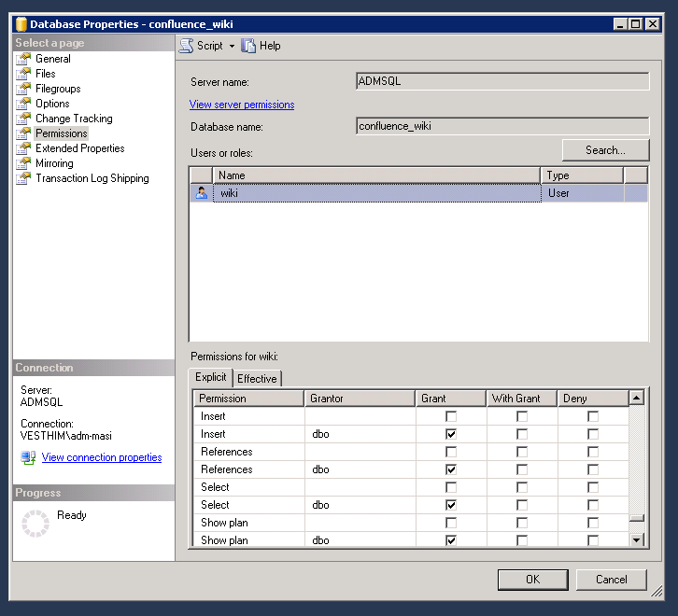Screen dimensions: 678x616
Task: Click the General page icon
Action: 23,59
